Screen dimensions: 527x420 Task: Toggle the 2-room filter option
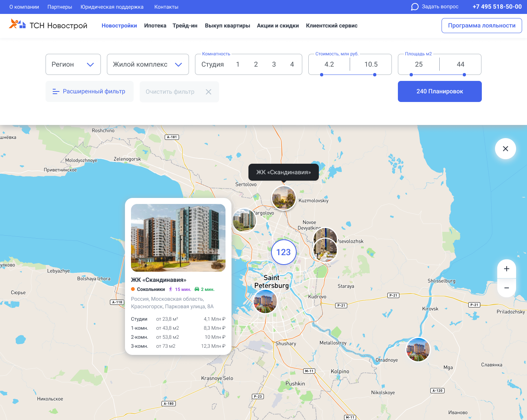[256, 64]
